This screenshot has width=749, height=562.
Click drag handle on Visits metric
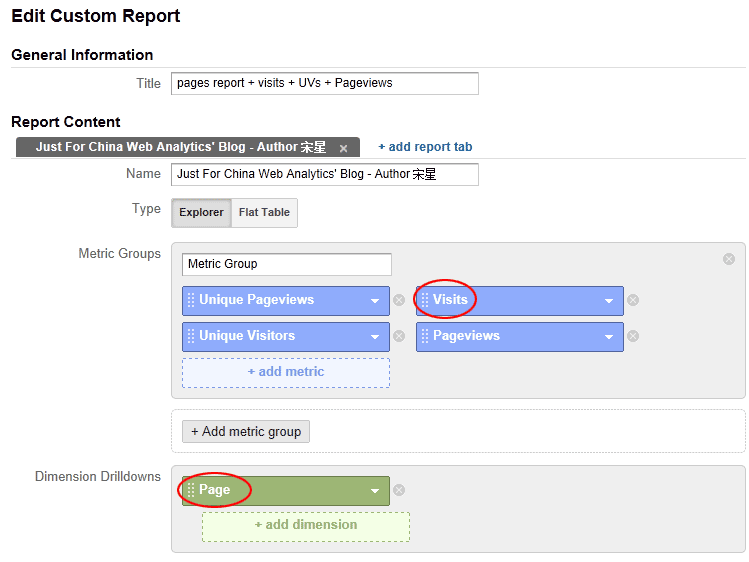click(x=425, y=300)
